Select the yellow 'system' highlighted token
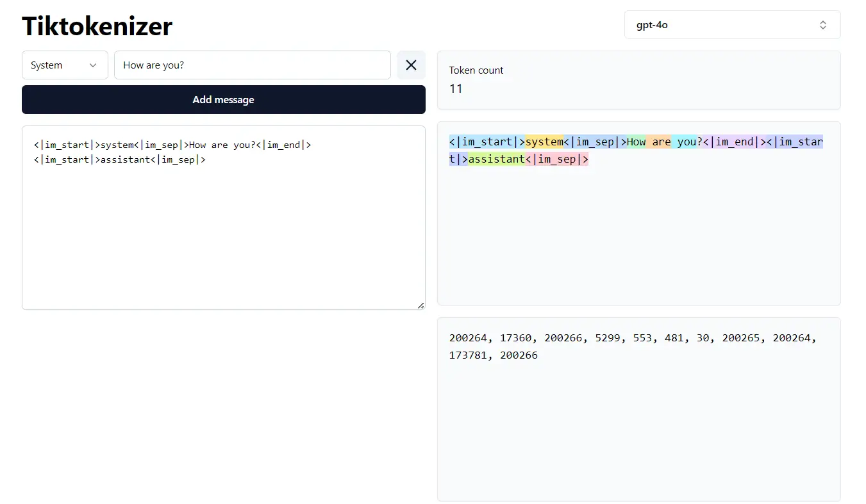This screenshot has height=504, width=866. (x=544, y=142)
